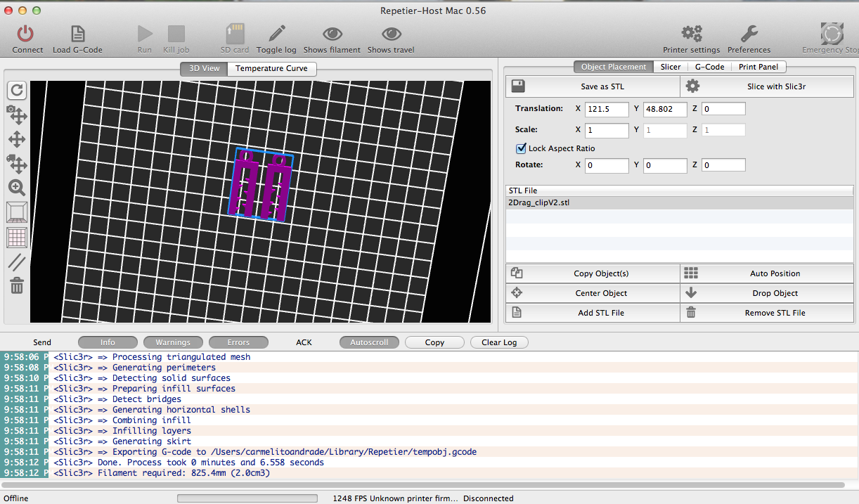Switch to the 3D View tab
The image size is (859, 504).
point(204,68)
